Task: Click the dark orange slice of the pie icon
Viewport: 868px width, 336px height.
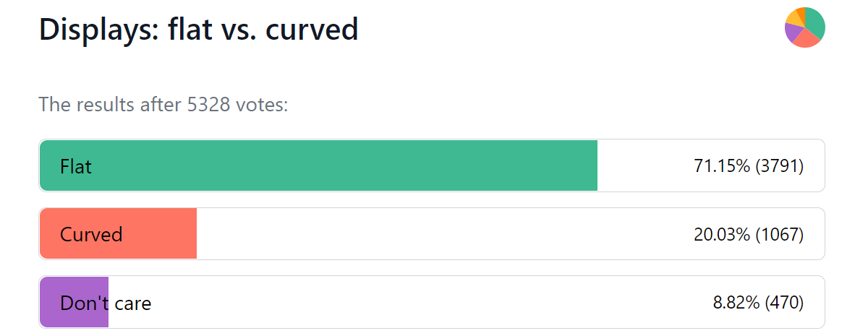Action: [x=801, y=14]
